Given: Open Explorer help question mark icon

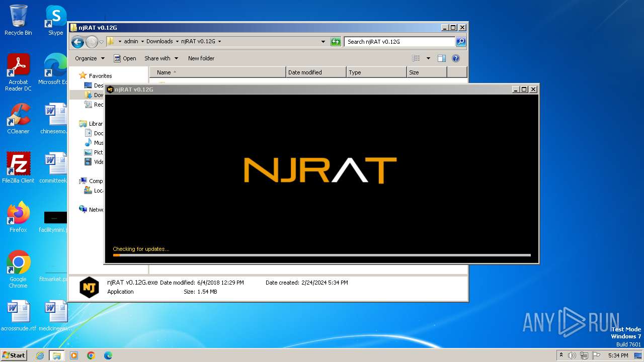Looking at the screenshot, I should coord(456,58).
